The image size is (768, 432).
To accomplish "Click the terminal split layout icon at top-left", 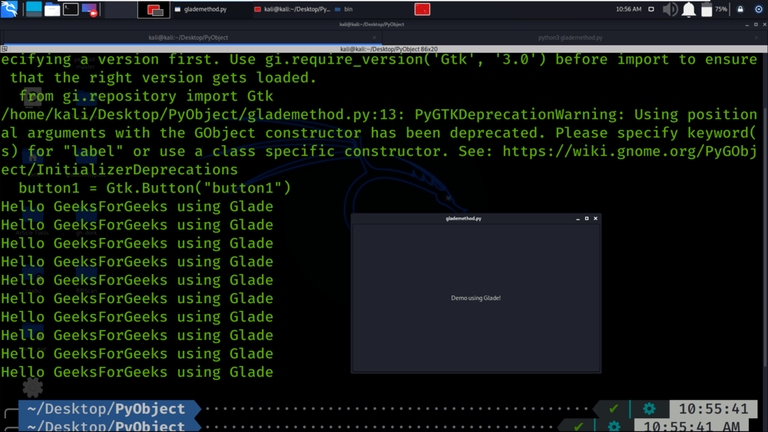I will point(4,49).
